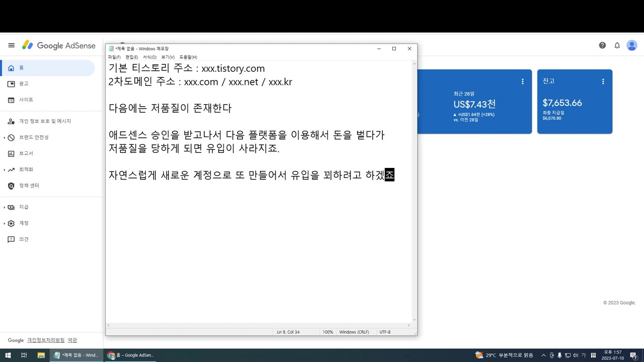Open Notepad 서식(O) menu
This screenshot has width=644, height=362.
point(149,57)
